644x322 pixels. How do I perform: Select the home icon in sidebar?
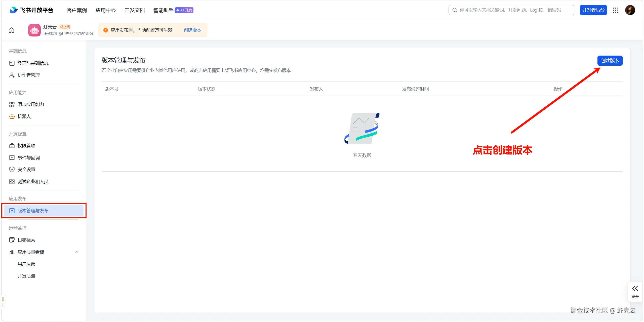pos(11,30)
